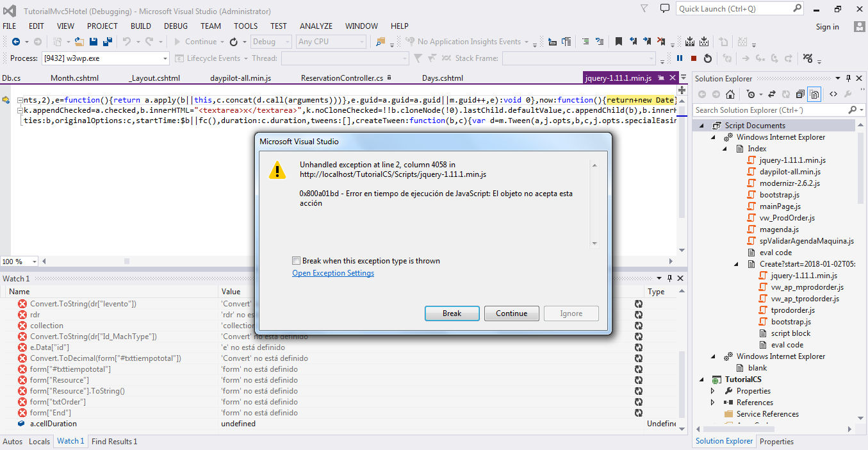Viewport: 868px width, 450px height.
Task: Click the feedback speech bubble icon
Action: click(664, 8)
